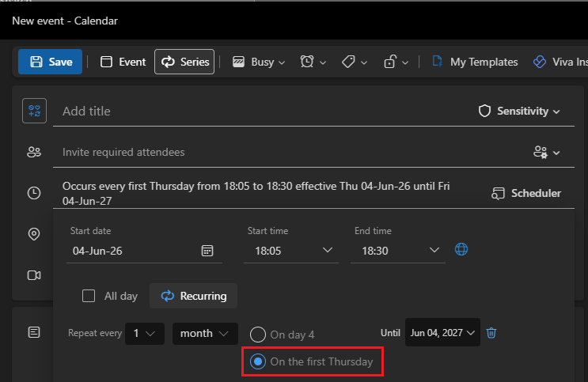Expand the category tag dropdown chevron

tap(364, 62)
